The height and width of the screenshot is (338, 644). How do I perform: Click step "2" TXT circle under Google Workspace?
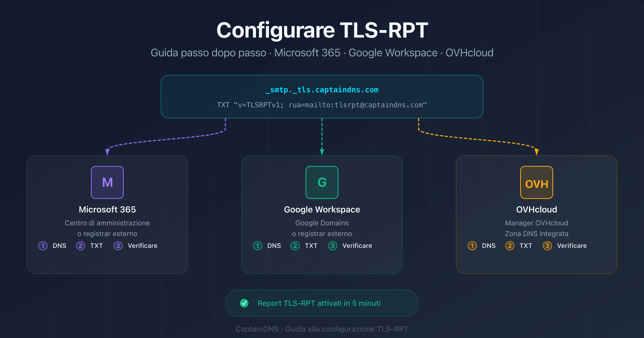(x=295, y=246)
